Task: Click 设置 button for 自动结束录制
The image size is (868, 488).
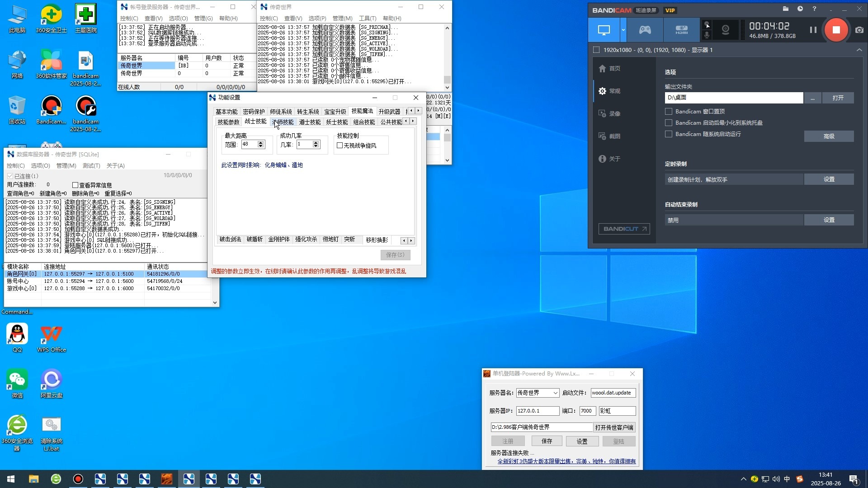Action: click(x=829, y=220)
